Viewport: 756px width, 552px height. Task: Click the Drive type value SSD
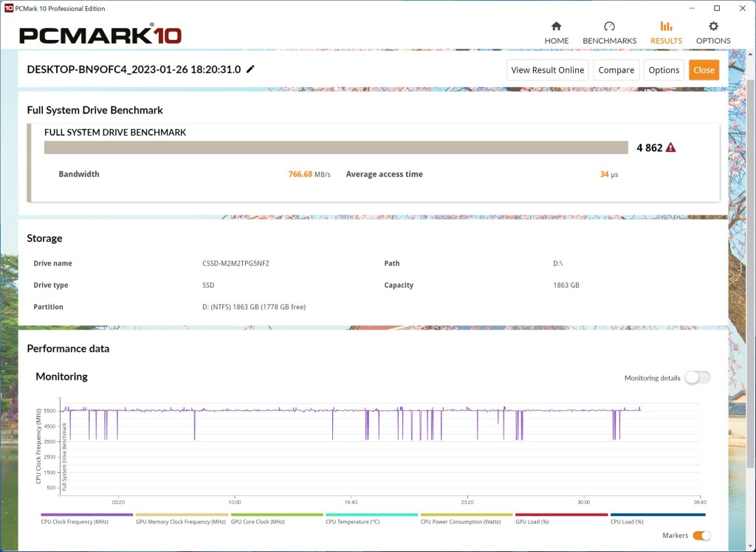(x=208, y=285)
